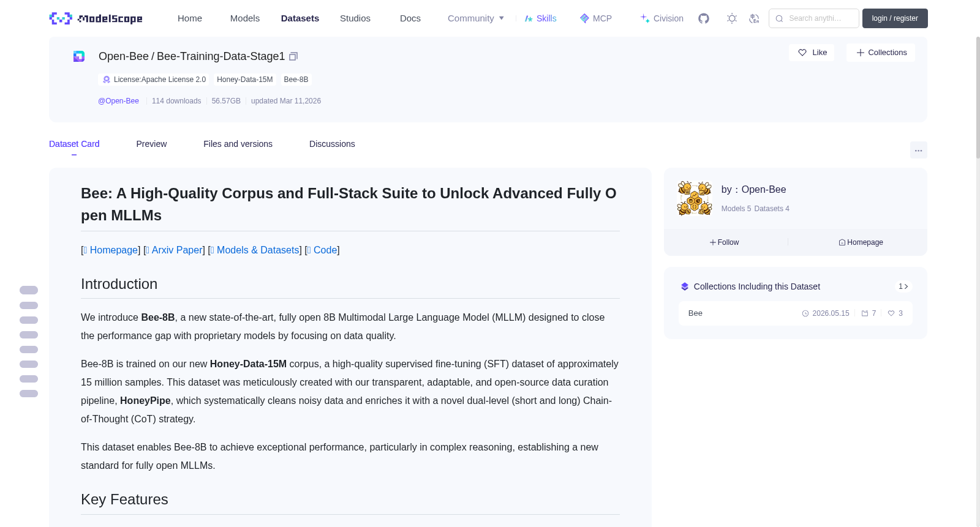Expand the Community dropdown arrow
The height and width of the screenshot is (527, 980).
pyautogui.click(x=502, y=18)
